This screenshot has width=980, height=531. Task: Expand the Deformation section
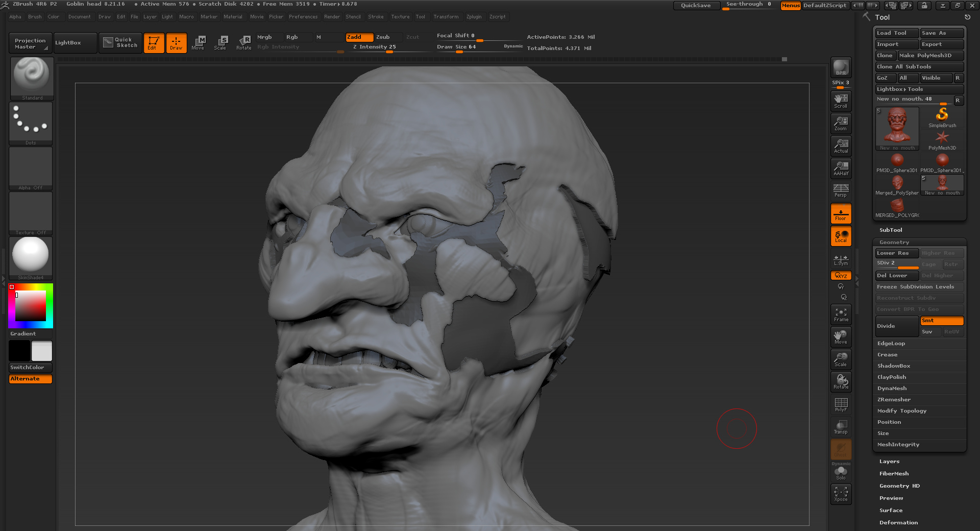point(898,523)
